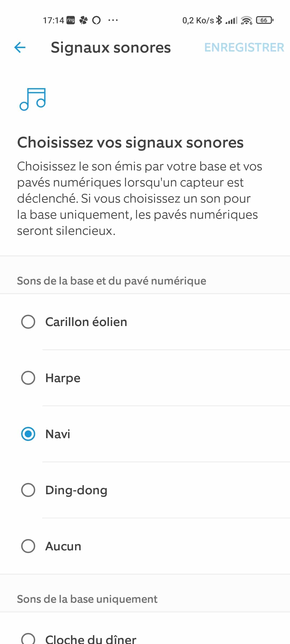Screen dimensions: 290x644
Task: Select Aucun to disable sounds
Action: [28, 546]
